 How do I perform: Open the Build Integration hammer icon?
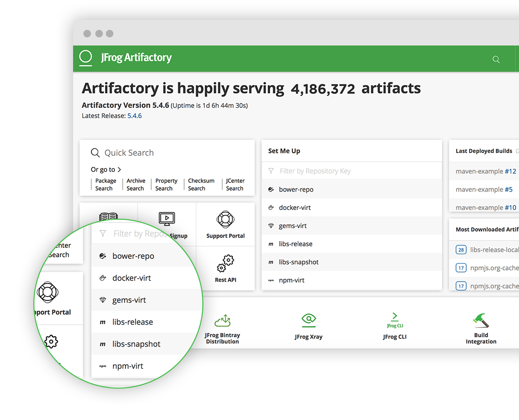click(481, 320)
